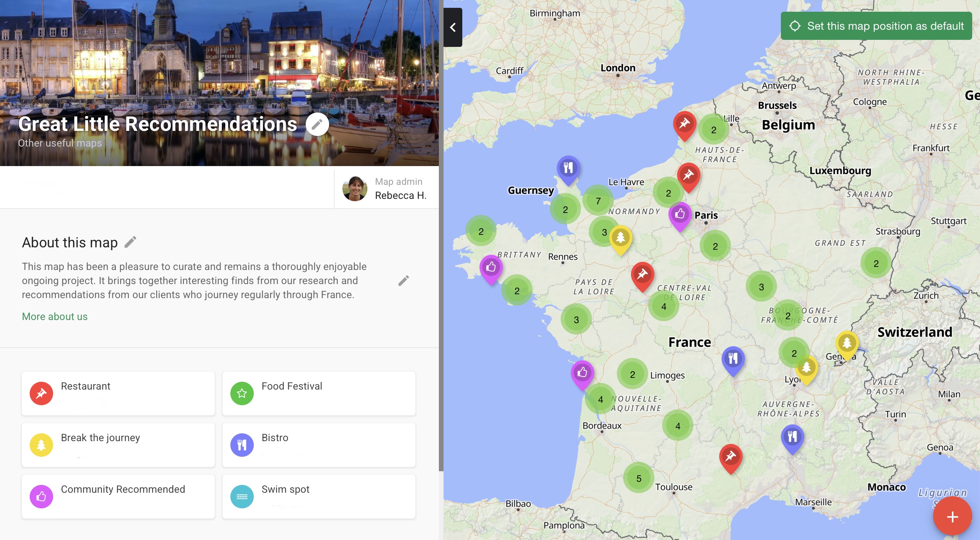Toggle the Restaurant category filter
The width and height of the screenshot is (980, 540).
click(118, 393)
